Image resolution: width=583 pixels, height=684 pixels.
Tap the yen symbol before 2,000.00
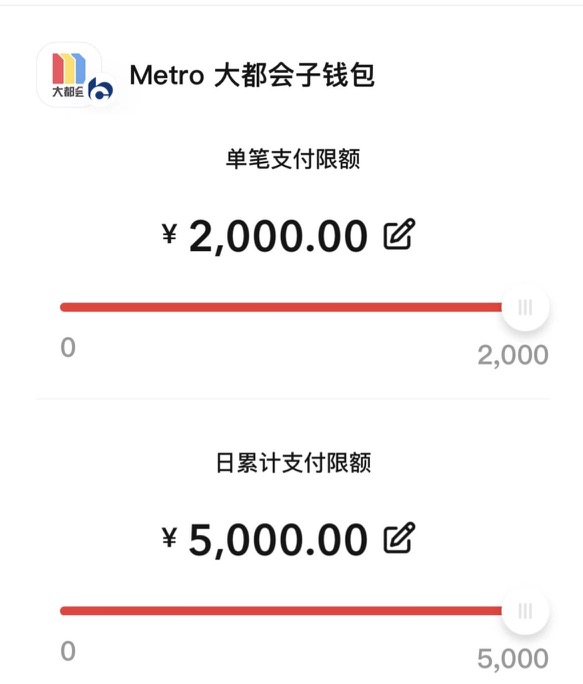(x=169, y=233)
